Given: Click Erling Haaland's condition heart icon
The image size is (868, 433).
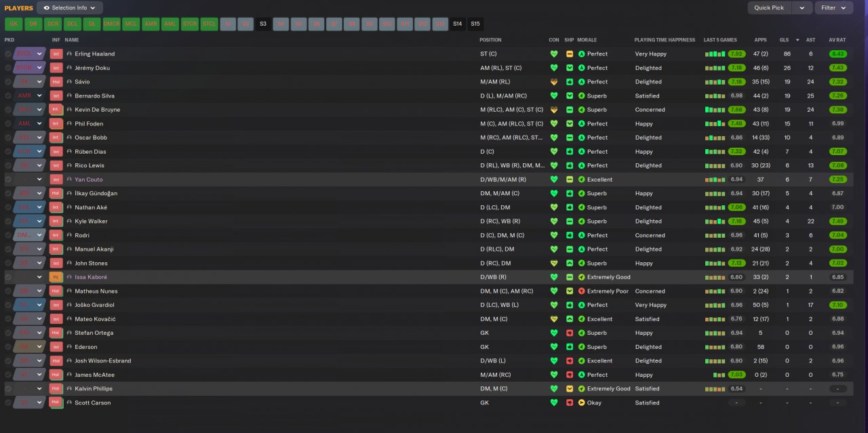Looking at the screenshot, I should pyautogui.click(x=554, y=54).
